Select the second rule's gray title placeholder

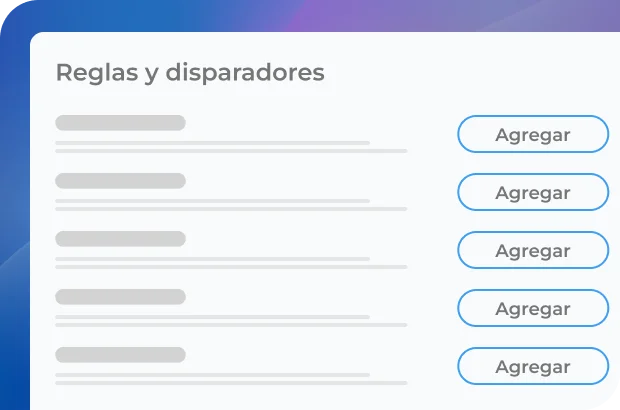point(120,181)
